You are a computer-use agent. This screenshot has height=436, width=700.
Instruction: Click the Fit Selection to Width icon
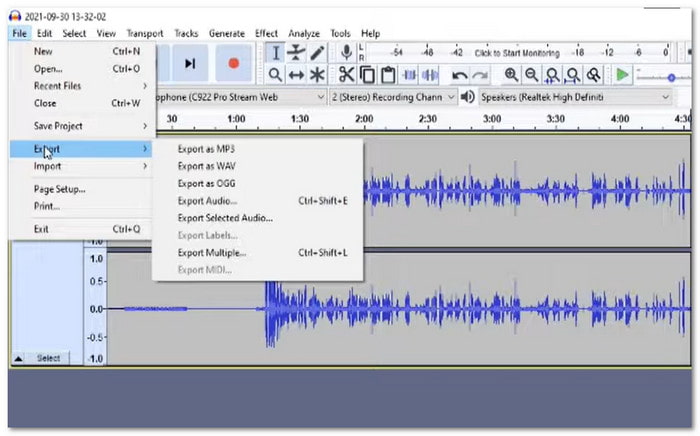(552, 75)
